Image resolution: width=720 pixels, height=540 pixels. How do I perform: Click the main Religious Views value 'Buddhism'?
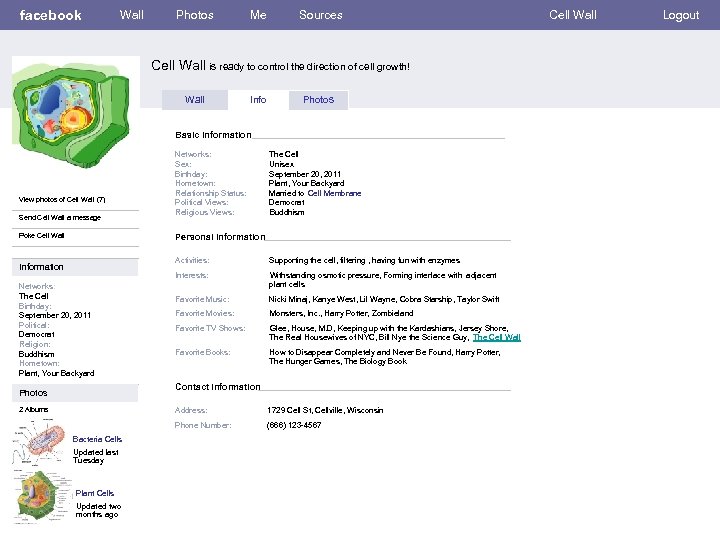pyautogui.click(x=287, y=212)
